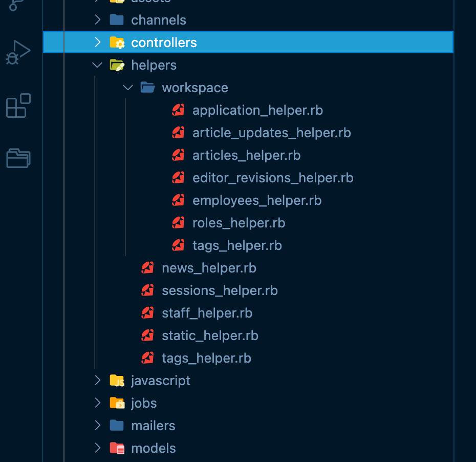Click the workspace open-folder icon
Screen dimensions: 476x462
click(x=147, y=88)
